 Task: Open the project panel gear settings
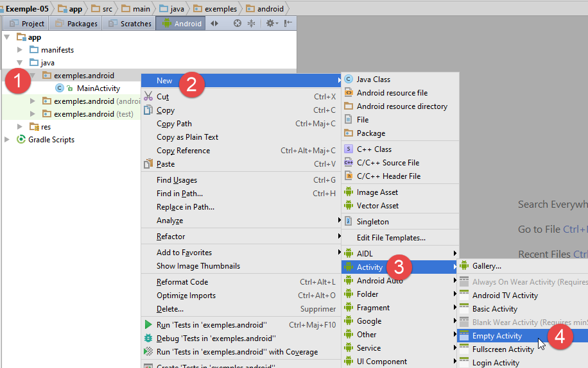coord(271,24)
